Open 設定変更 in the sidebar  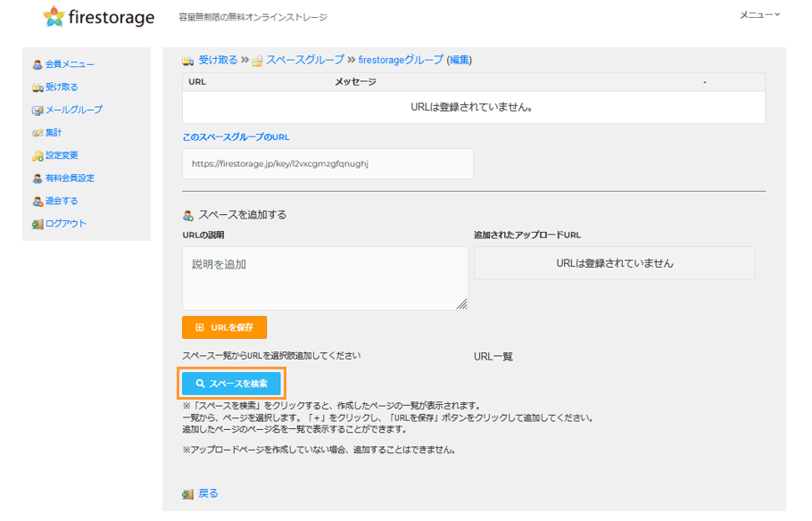(x=62, y=155)
